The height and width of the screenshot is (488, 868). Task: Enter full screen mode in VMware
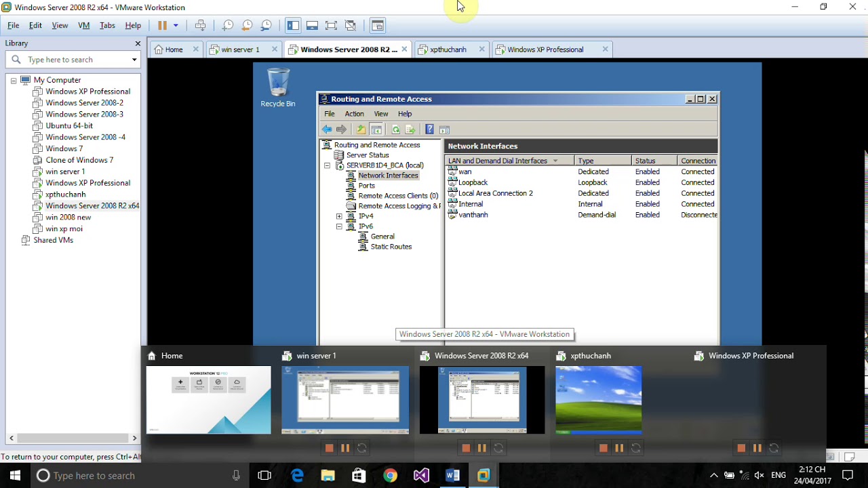(331, 26)
